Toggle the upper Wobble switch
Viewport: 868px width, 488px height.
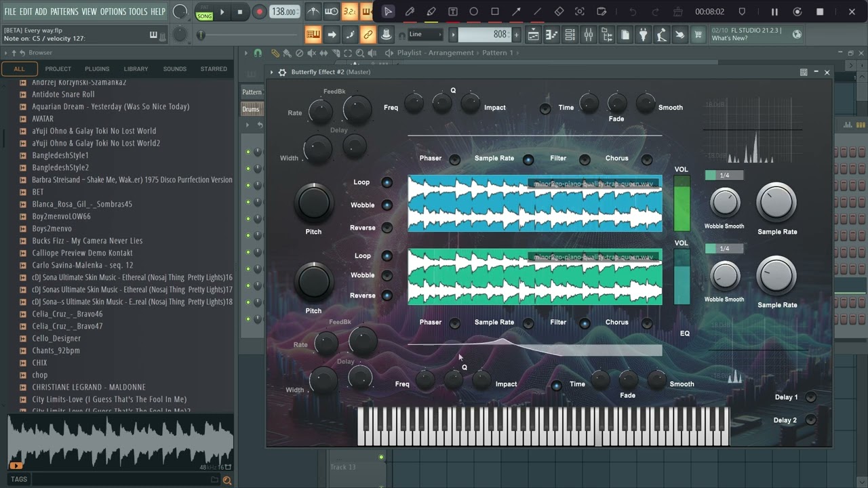(387, 205)
